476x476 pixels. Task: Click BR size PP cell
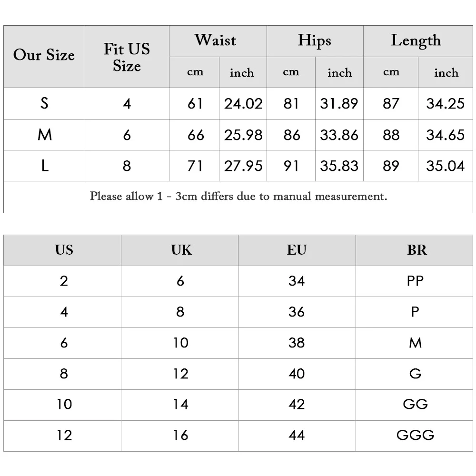(415, 281)
